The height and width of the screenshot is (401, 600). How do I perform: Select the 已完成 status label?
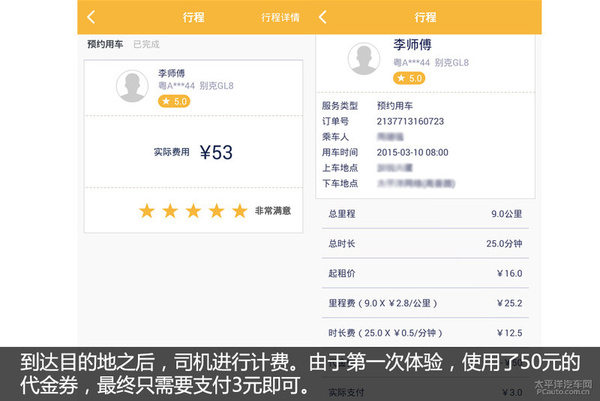[146, 44]
